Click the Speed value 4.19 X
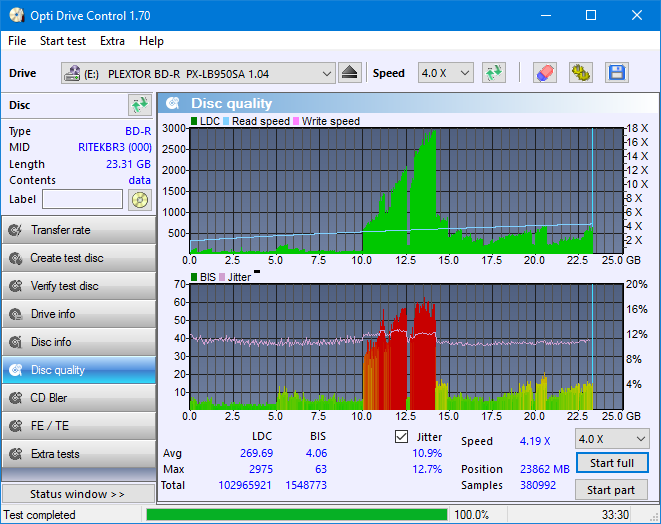Image resolution: width=661 pixels, height=524 pixels. coord(535,441)
